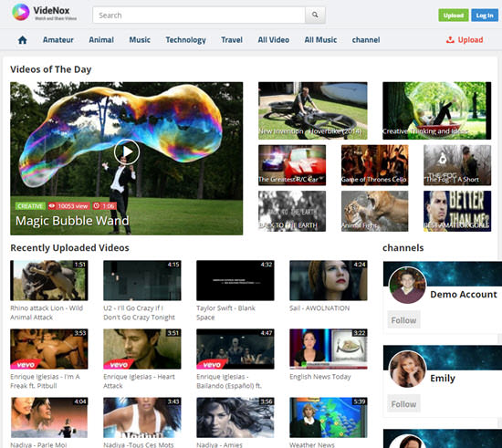Screen dimensions: 502x448
Task: Open the Weather News thumbnail
Action: pos(329,418)
